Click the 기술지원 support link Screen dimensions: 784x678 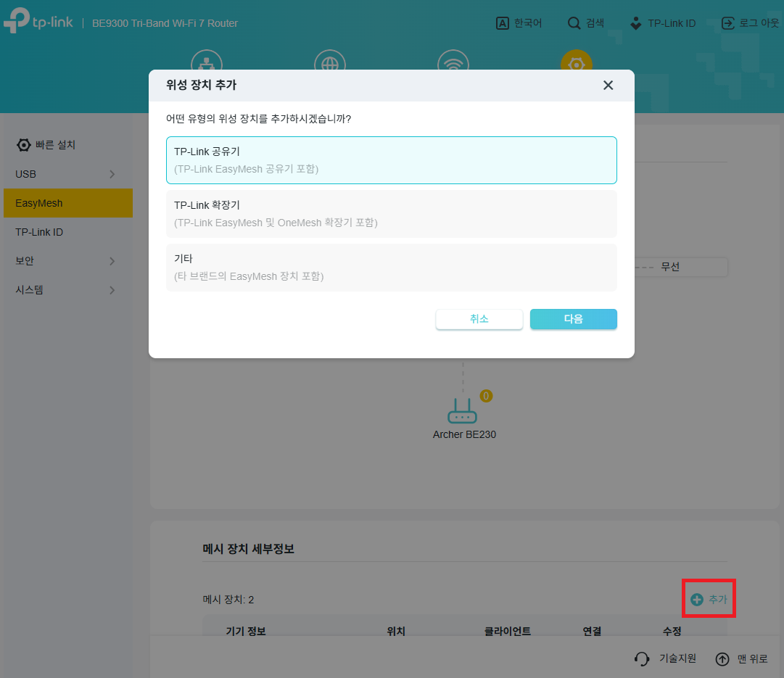pyautogui.click(x=677, y=658)
